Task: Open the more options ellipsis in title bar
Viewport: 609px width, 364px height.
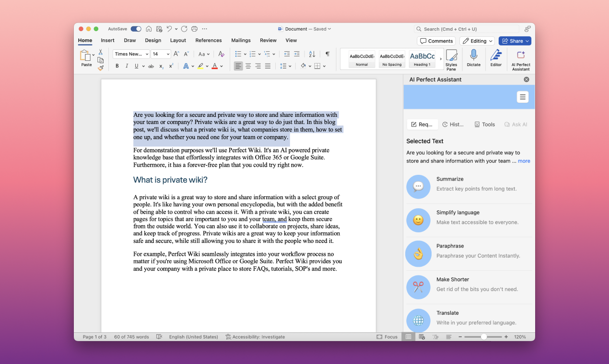Action: pos(205,29)
